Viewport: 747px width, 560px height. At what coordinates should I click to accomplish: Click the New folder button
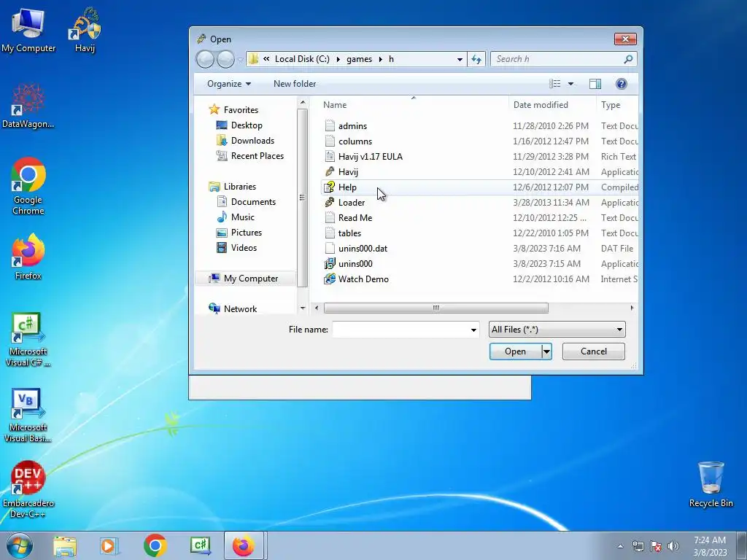295,84
